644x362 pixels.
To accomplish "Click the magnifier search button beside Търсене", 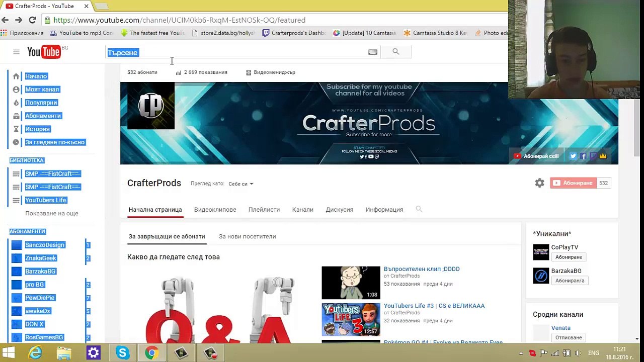I will click(396, 52).
